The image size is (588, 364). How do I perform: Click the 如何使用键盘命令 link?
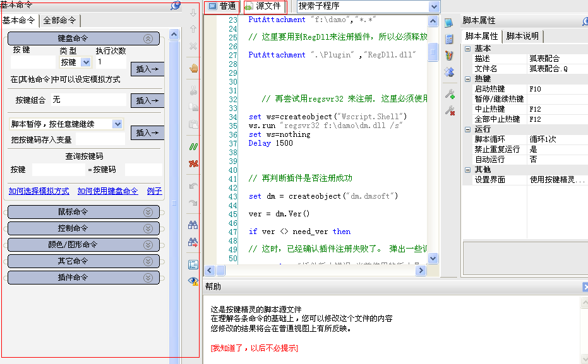107,191
